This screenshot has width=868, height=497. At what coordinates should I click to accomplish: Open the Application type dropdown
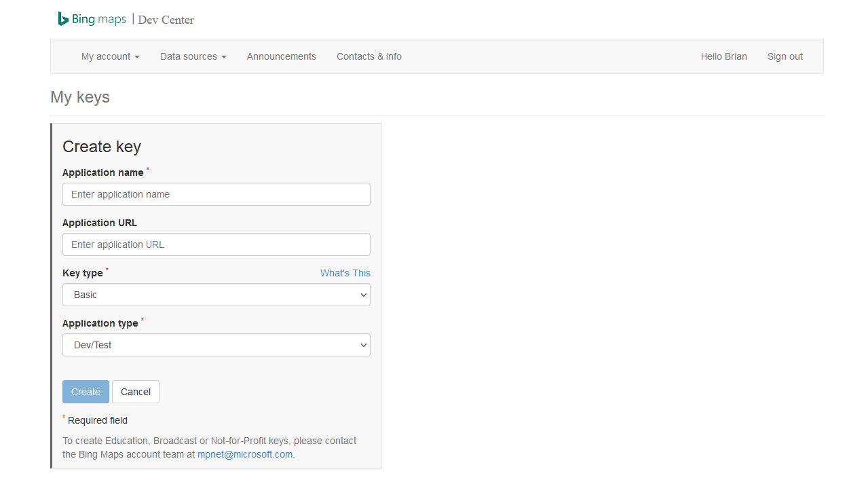(216, 345)
